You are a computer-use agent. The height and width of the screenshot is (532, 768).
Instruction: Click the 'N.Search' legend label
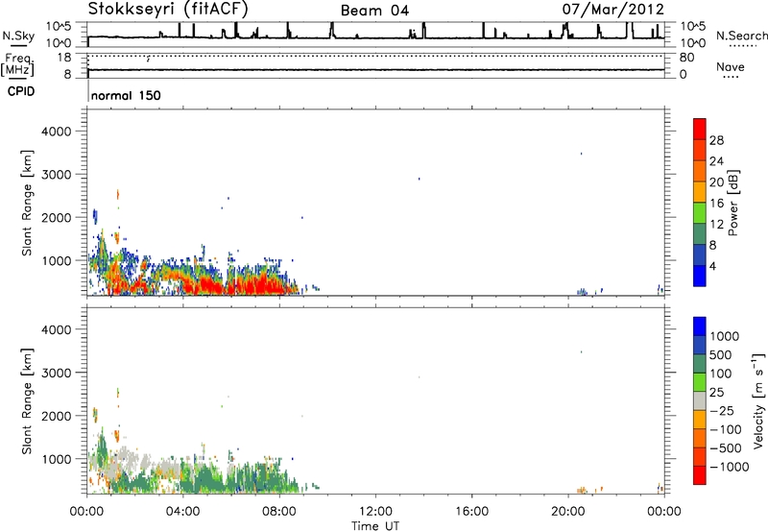742,36
